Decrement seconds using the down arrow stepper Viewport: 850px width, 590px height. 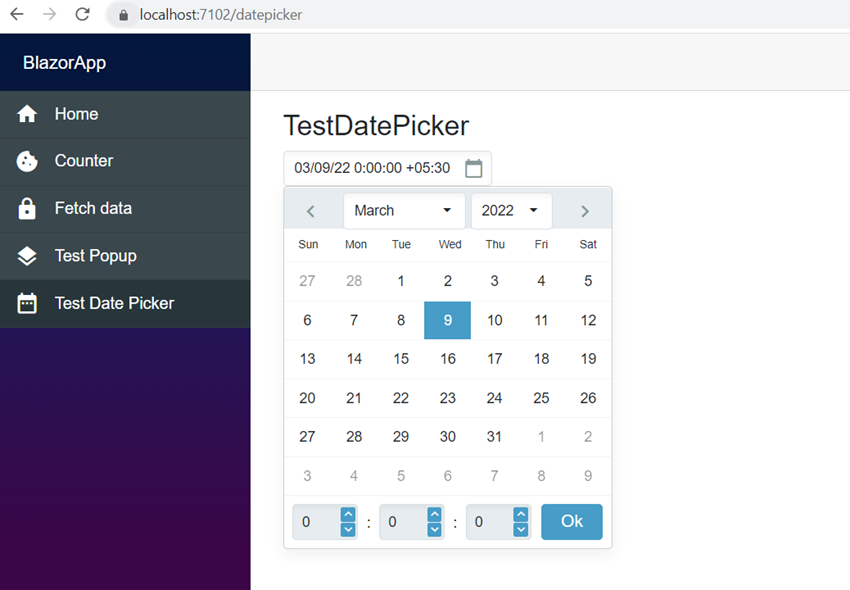[x=521, y=529]
